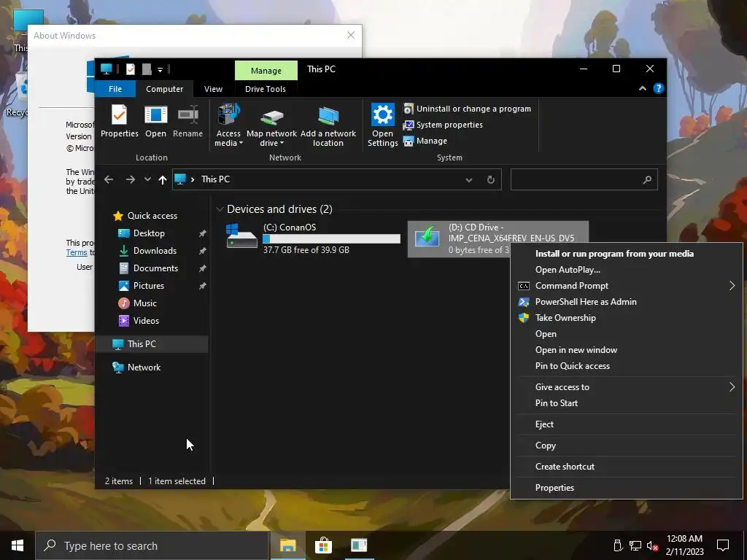Click the Properties ribbon icon

click(x=119, y=121)
